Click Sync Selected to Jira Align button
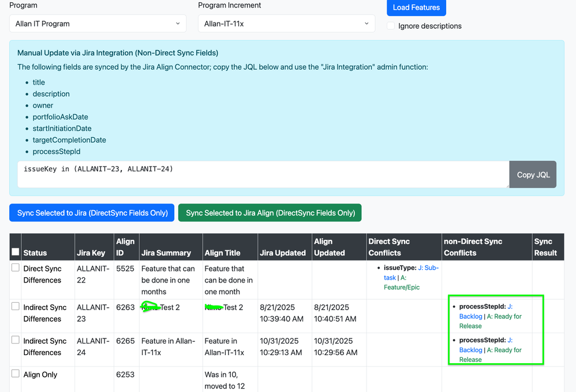This screenshot has width=576, height=392. click(270, 212)
